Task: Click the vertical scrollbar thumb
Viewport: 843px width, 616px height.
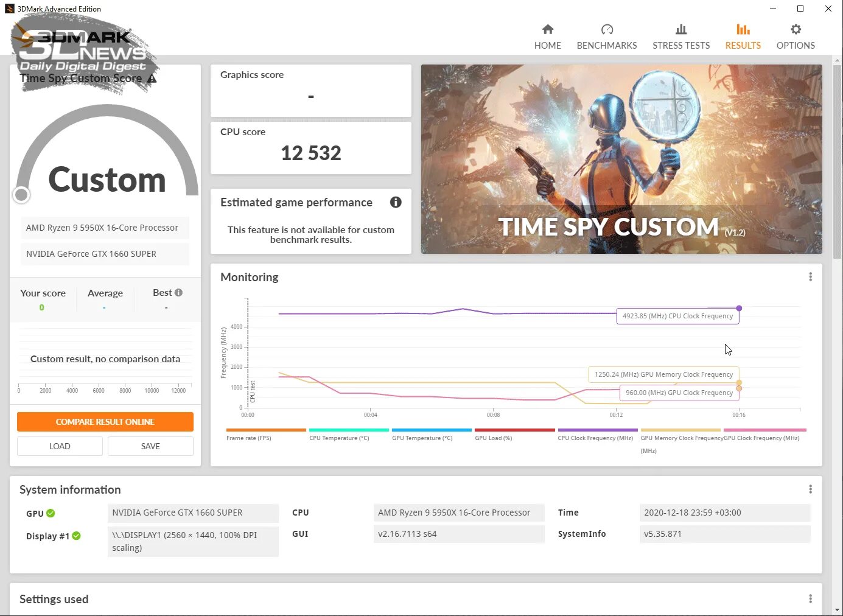Action: coord(838,161)
